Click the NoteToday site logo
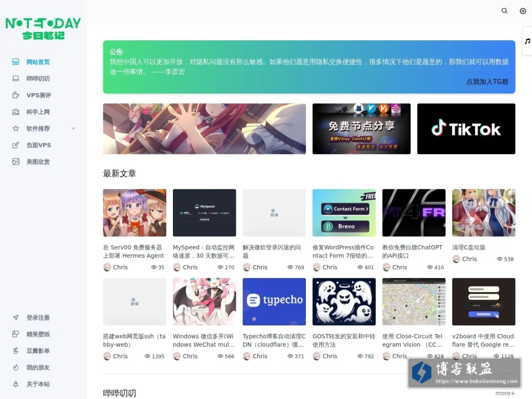This screenshot has height=399, width=532. [x=43, y=28]
